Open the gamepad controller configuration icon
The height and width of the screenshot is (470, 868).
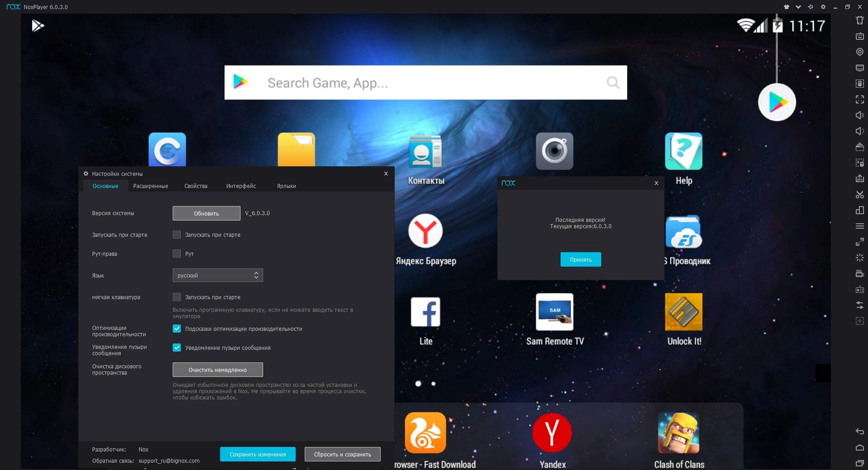(x=860, y=289)
